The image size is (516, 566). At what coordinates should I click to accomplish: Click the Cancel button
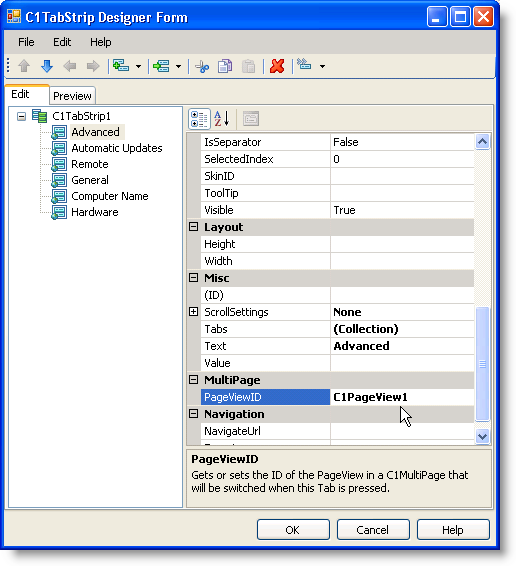[373, 530]
